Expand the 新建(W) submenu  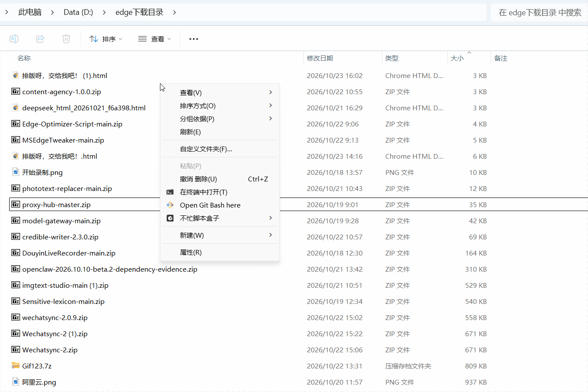220,235
